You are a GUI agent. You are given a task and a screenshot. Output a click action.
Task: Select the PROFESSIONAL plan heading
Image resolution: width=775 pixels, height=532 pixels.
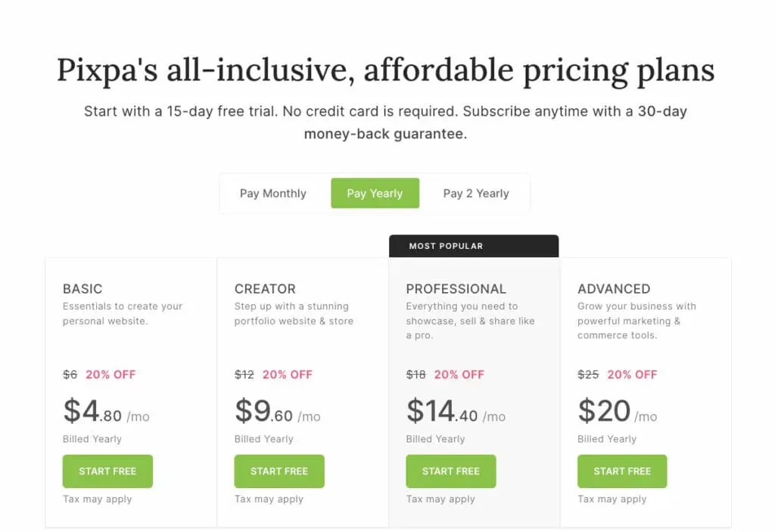(456, 288)
